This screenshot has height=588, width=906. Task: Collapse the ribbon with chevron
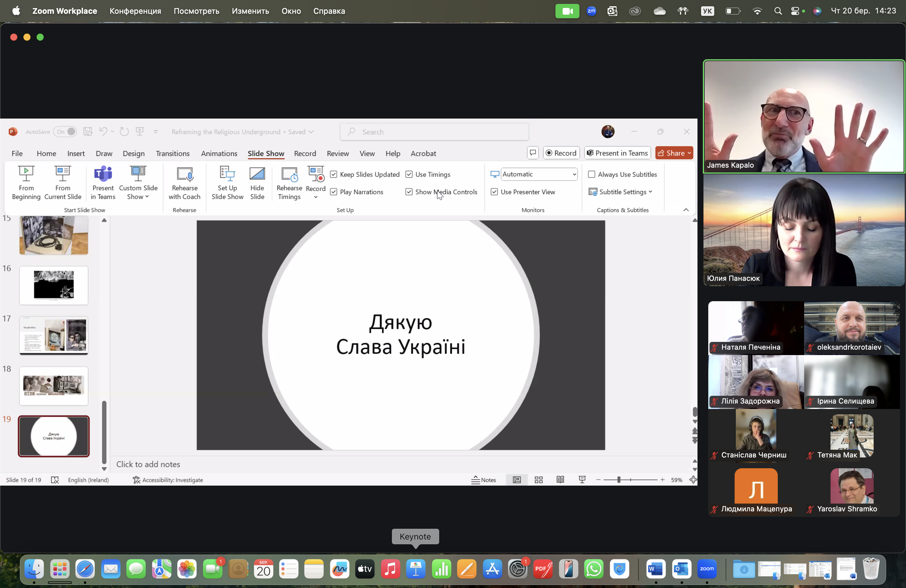[x=685, y=210]
